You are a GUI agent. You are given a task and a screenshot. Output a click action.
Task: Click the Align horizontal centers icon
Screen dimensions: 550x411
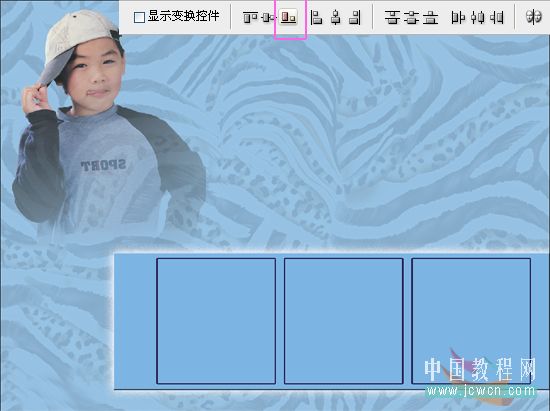click(336, 17)
